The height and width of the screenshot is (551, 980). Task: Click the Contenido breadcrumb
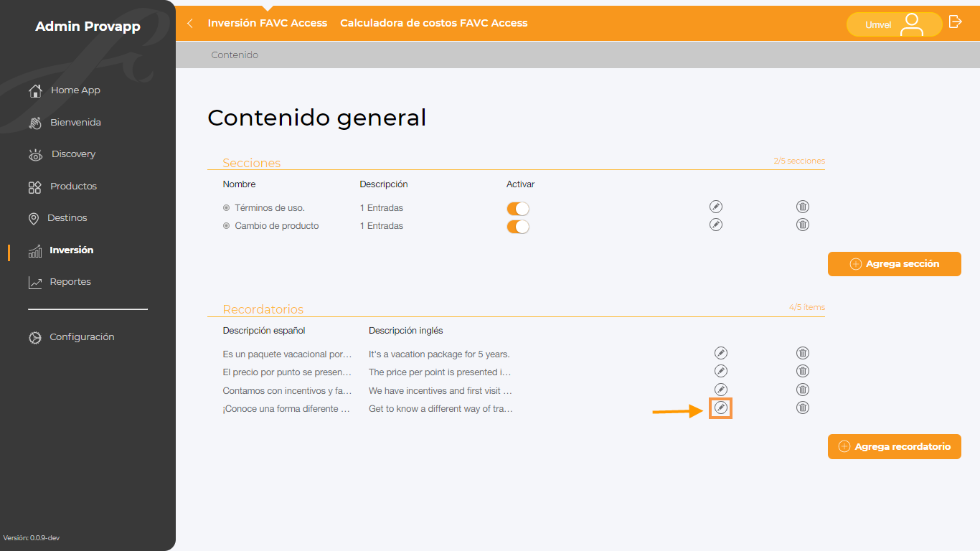click(x=235, y=55)
